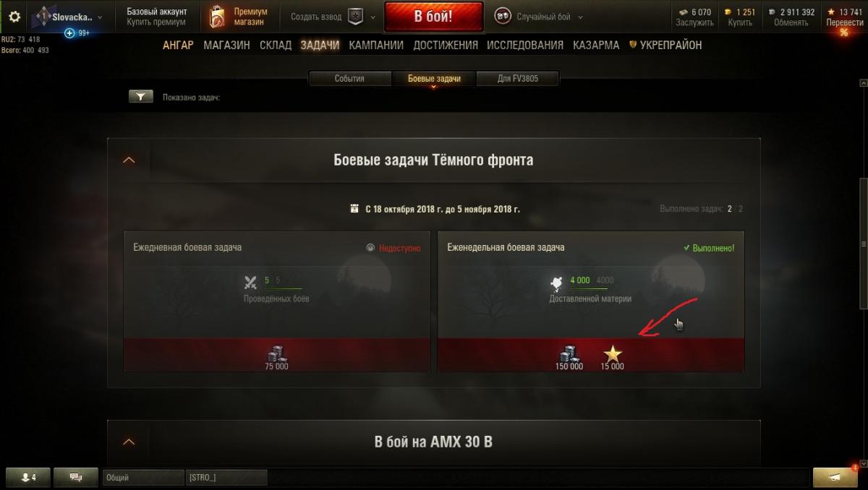The width and height of the screenshot is (868, 490).
Task: Collapse the Тёмного фронта tasks section
Action: pos(129,160)
